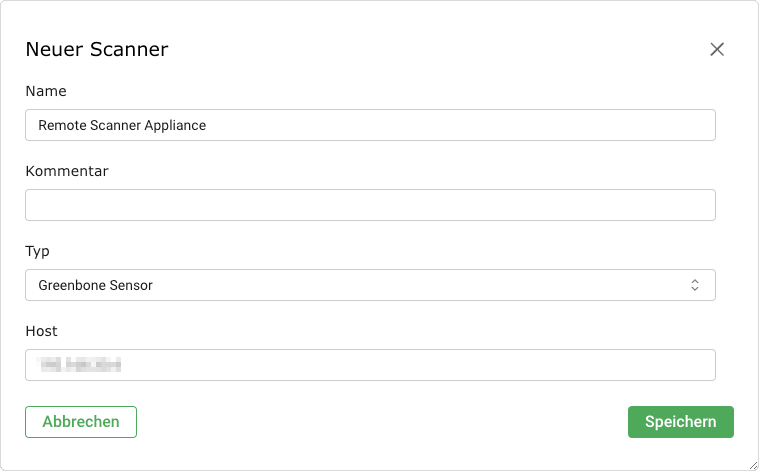Open the Typ dropdown showing Greenbone Sensor
This screenshot has height=471, width=759.
(370, 285)
